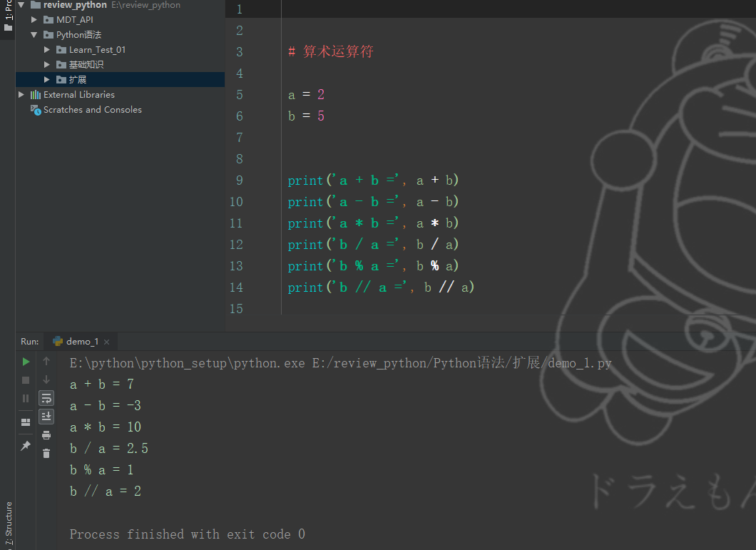This screenshot has width=756, height=550.
Task: Click line number 5 in the gutter
Action: 240,95
